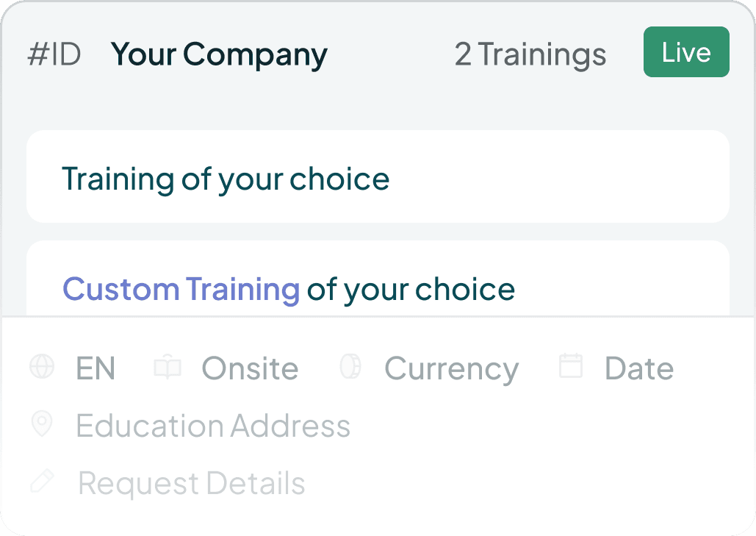Open the Date picker

click(638, 368)
